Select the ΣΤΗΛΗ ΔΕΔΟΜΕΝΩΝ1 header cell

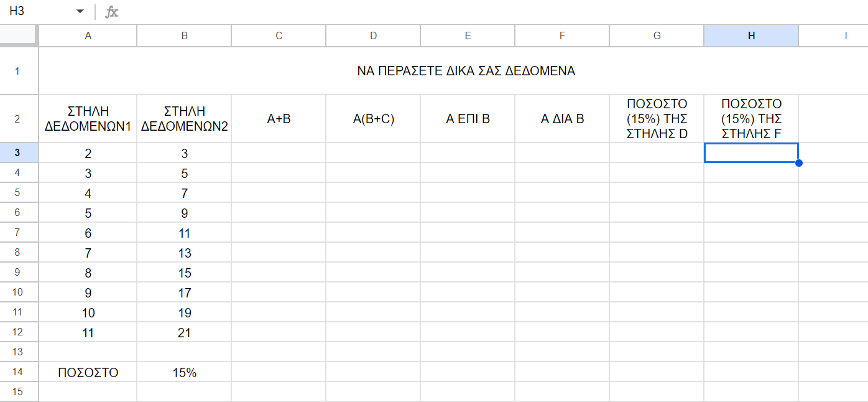coord(88,119)
